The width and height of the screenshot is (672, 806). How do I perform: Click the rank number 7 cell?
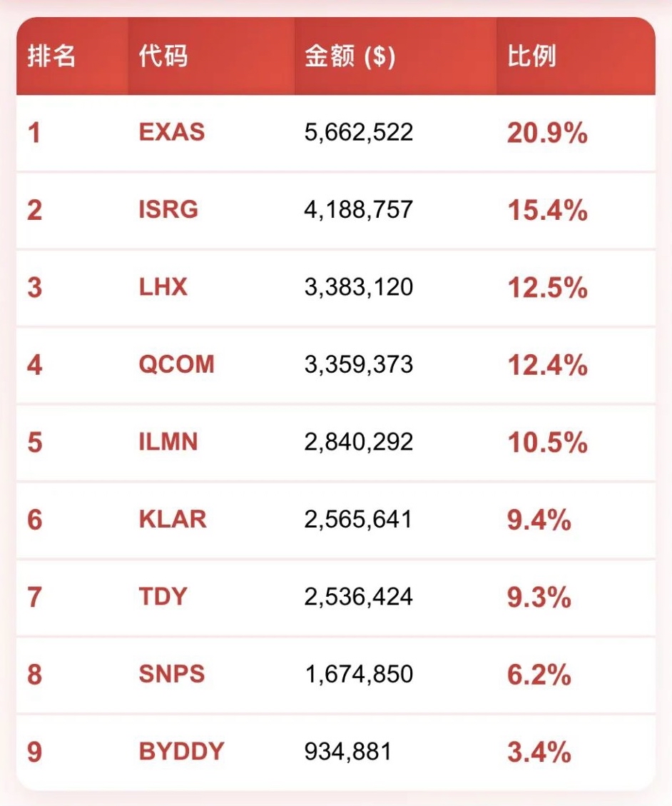[34, 597]
